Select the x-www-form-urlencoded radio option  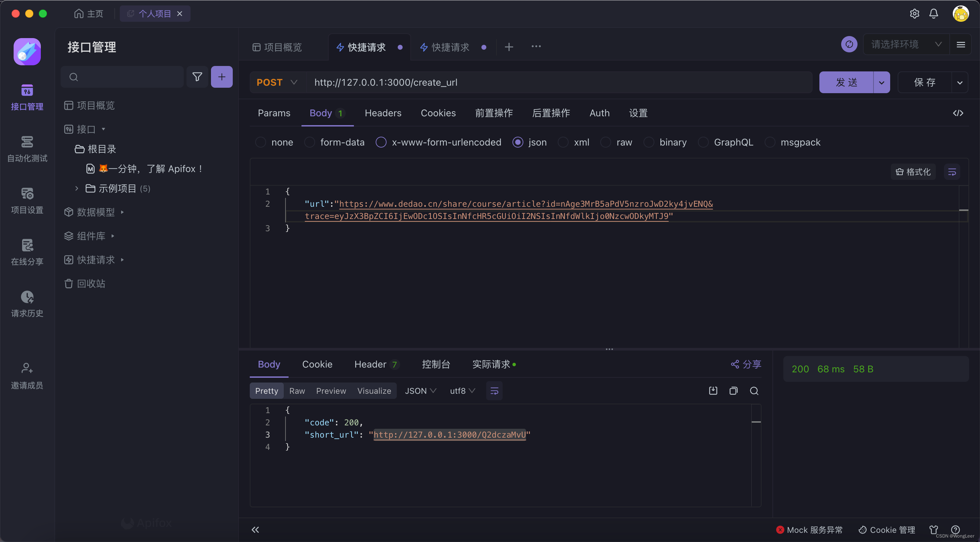click(x=381, y=142)
